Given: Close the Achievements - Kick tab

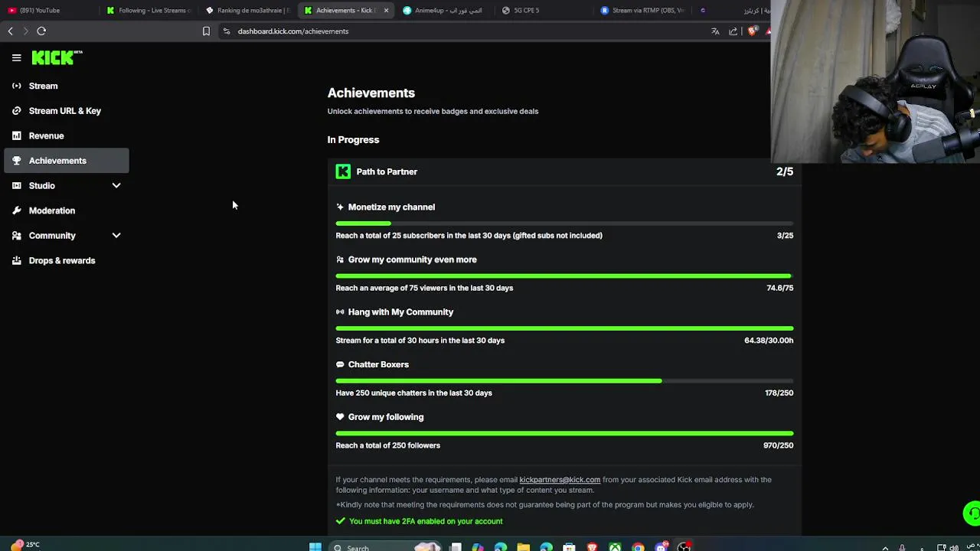Looking at the screenshot, I should click(x=386, y=10).
